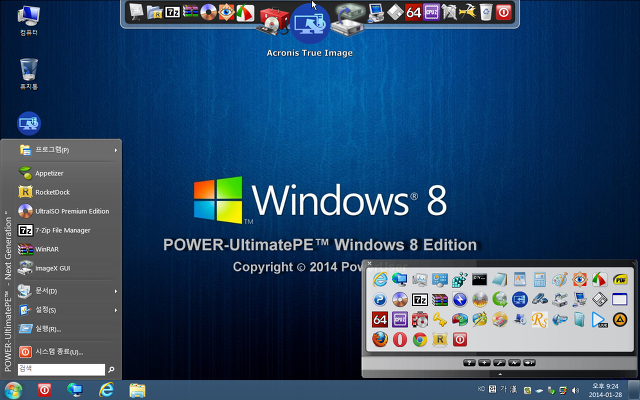The width and height of the screenshot is (640, 400).
Task: Click the show desktop button at the taskbar edge
Action: coord(634,390)
